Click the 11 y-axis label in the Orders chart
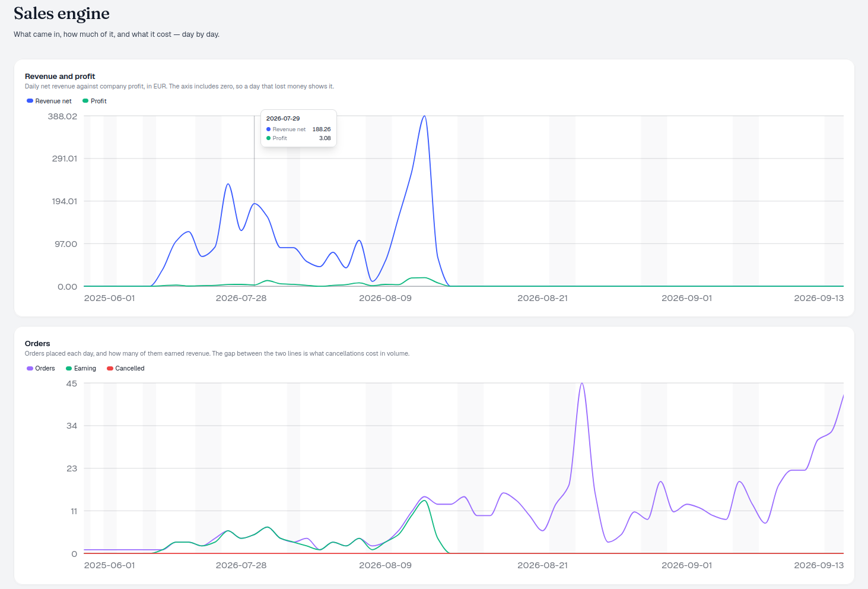This screenshot has height=589, width=868. [x=74, y=511]
